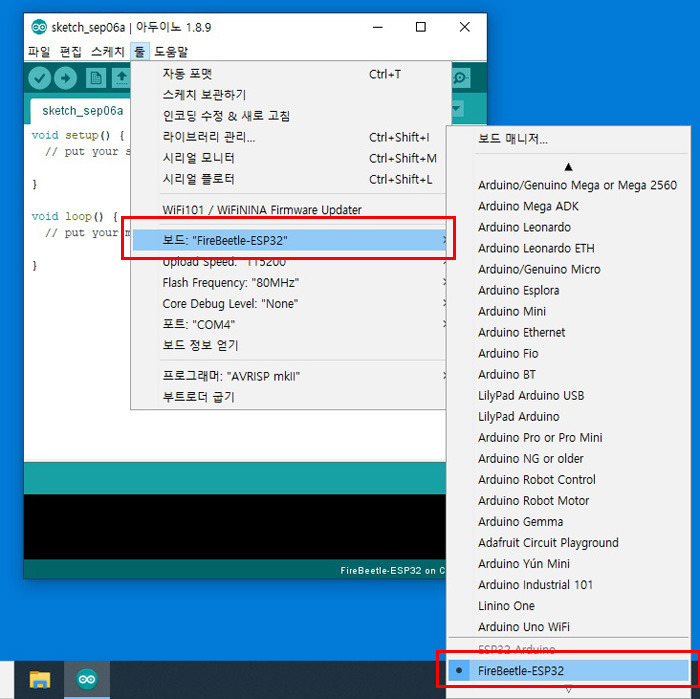Select LilyPad Arduino USB board
The width and height of the screenshot is (700, 699).
(x=568, y=395)
